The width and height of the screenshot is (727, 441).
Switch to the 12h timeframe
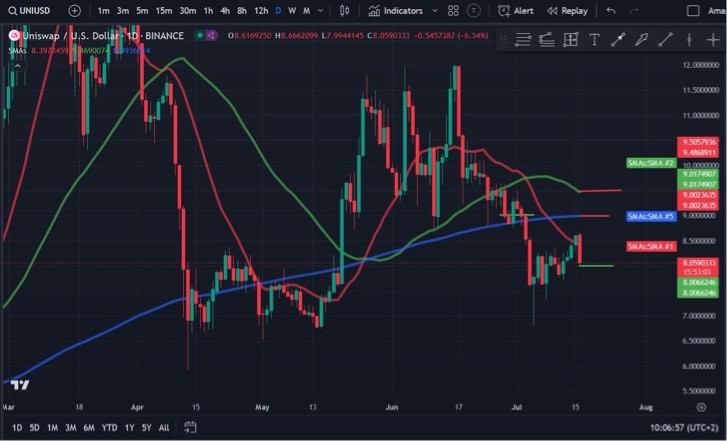coord(261,11)
